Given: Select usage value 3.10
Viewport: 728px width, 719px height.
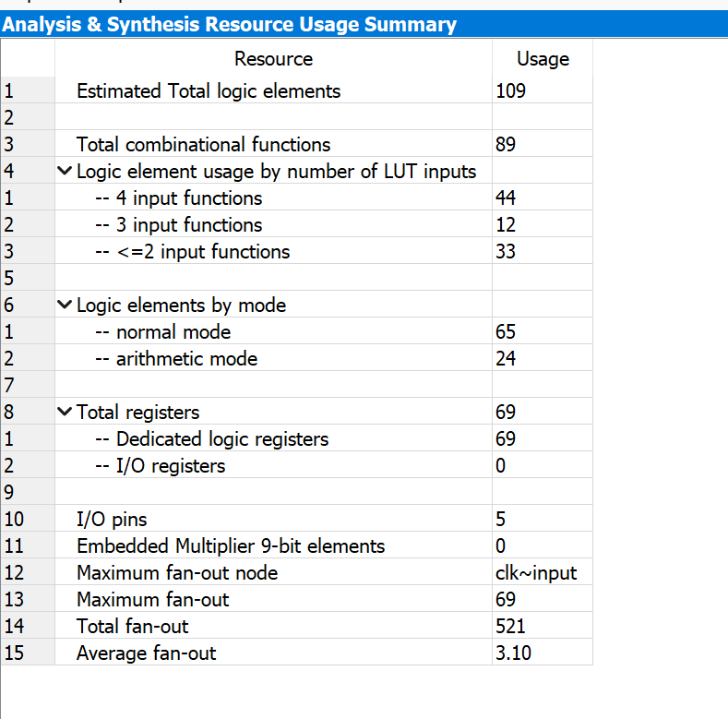Looking at the screenshot, I should point(513,653).
